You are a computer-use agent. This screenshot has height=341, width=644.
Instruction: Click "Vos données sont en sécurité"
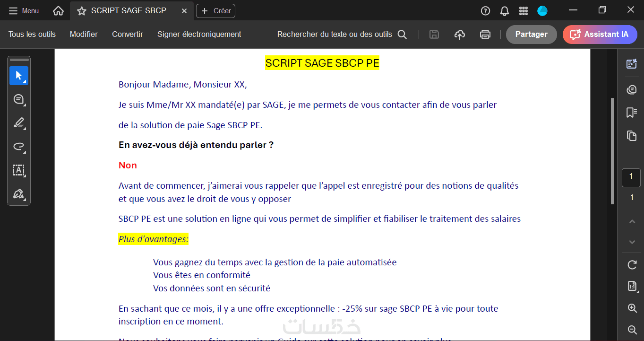[x=212, y=289]
